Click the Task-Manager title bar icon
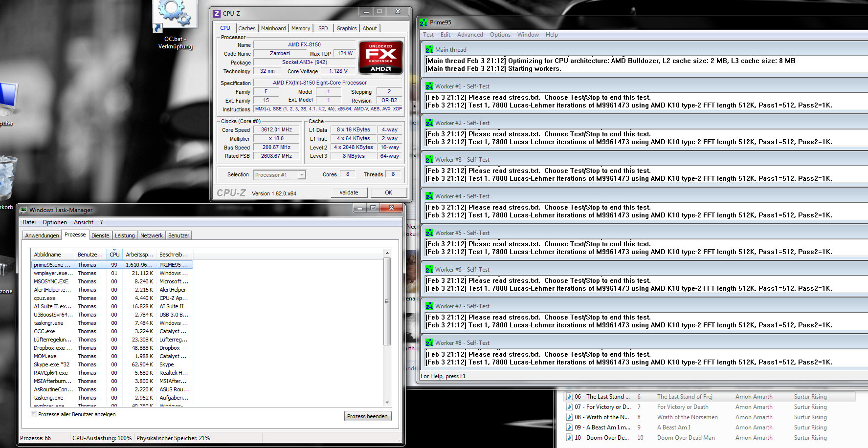 tap(23, 210)
